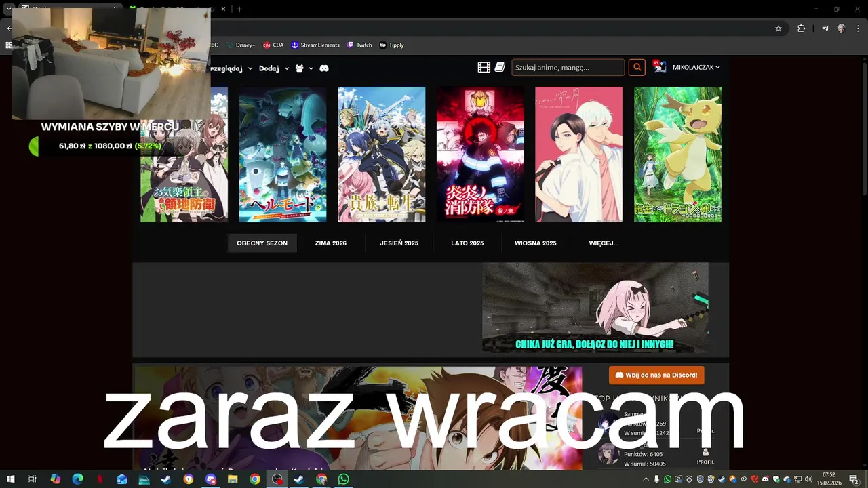
Task: Launch Microsoft Edge from taskbar
Action: pos(77,479)
